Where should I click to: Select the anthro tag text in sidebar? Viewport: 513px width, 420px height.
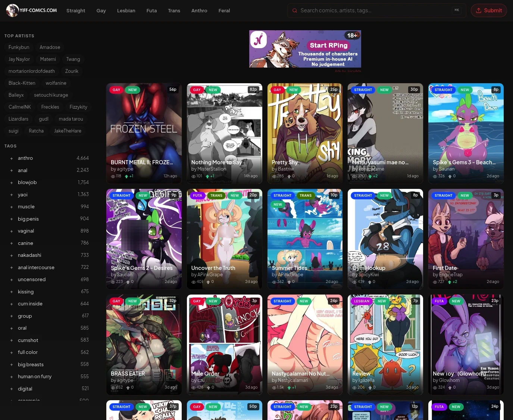pyautogui.click(x=25, y=158)
